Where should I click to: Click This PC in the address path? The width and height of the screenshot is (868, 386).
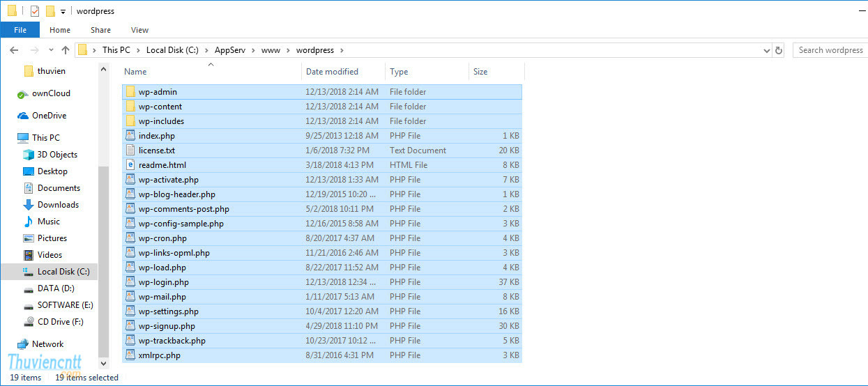click(116, 50)
